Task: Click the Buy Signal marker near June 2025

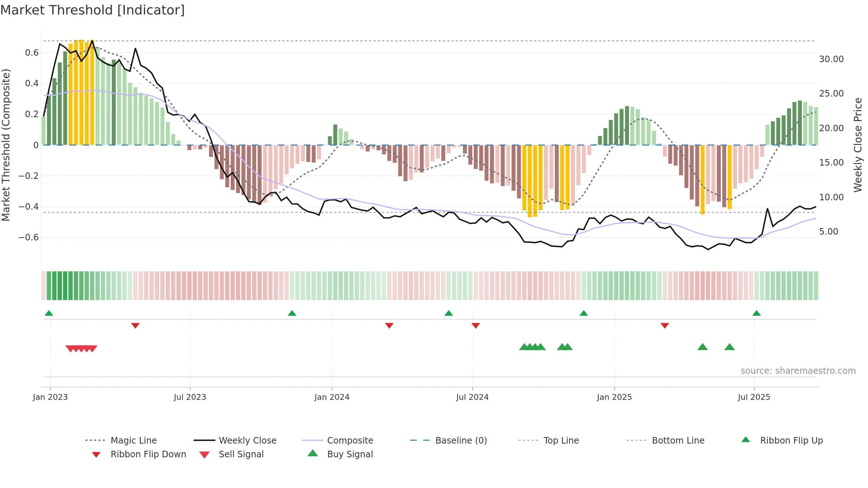Action: (729, 347)
